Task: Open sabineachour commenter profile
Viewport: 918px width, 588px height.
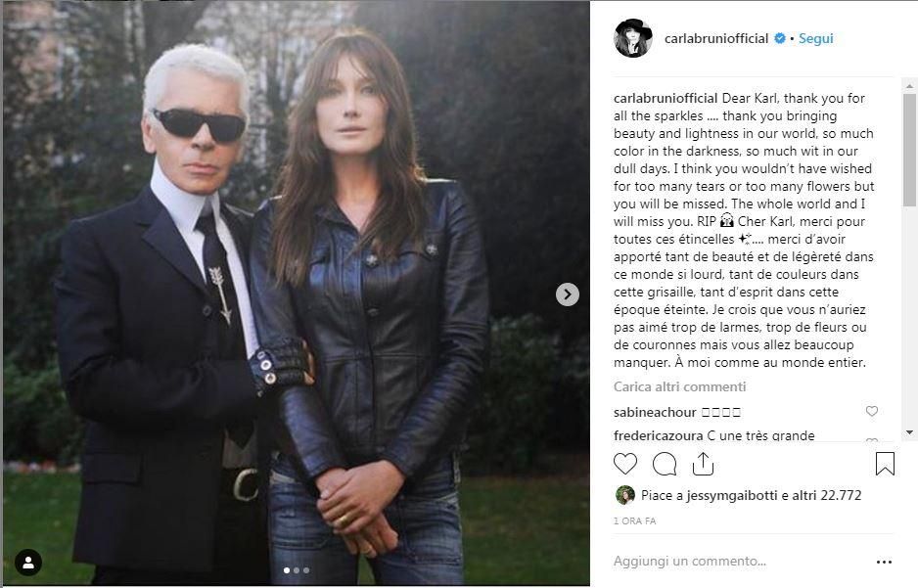Action: pyautogui.click(x=655, y=412)
